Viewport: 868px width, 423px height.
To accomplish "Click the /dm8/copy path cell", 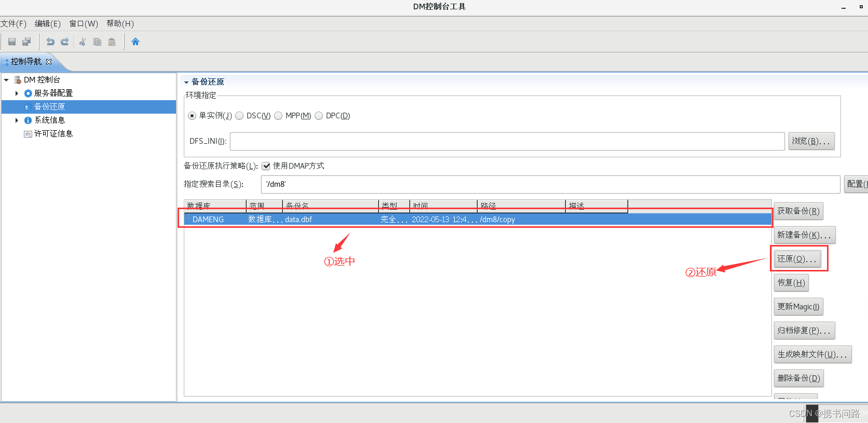I will (x=497, y=220).
